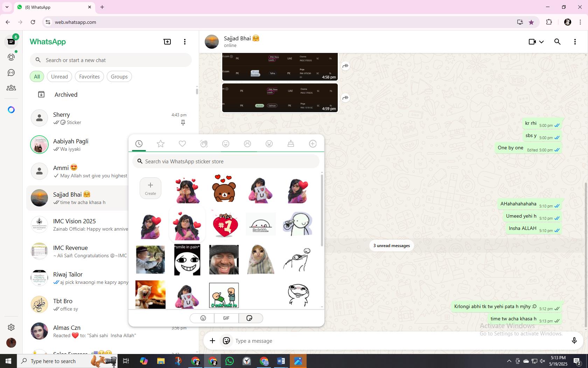The height and width of the screenshot is (368, 588).
Task: Open conversation menu three dots
Action: pyautogui.click(x=575, y=42)
